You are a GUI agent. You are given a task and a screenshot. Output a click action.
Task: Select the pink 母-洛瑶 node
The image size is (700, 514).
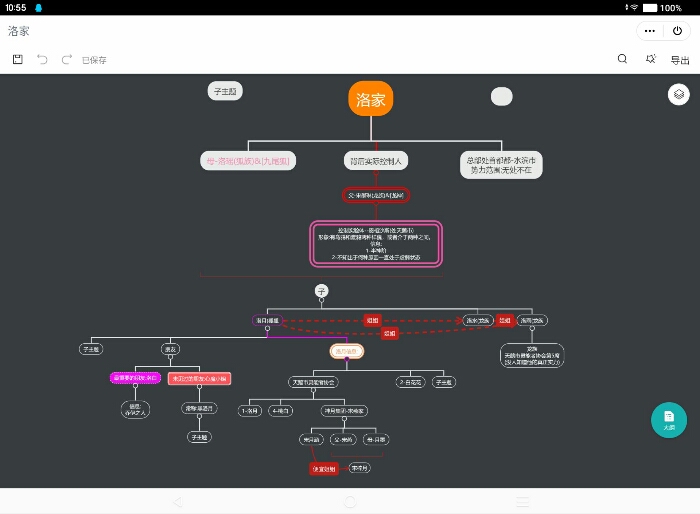pos(248,160)
